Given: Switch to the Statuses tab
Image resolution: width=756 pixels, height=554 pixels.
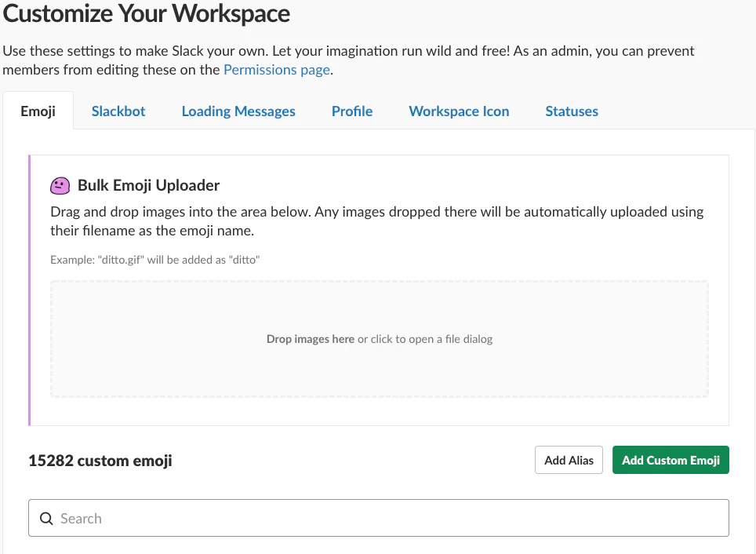Looking at the screenshot, I should click(x=572, y=111).
